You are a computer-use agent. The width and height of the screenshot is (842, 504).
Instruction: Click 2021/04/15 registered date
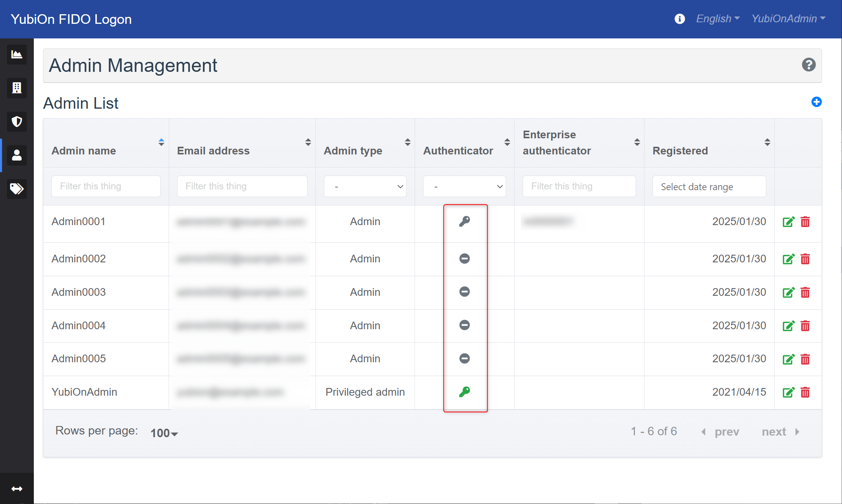tap(739, 392)
